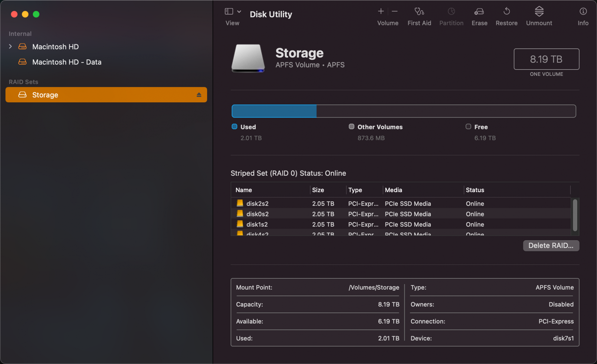Image resolution: width=597 pixels, height=364 pixels.
Task: Click the Delete RAID... button
Action: (551, 246)
